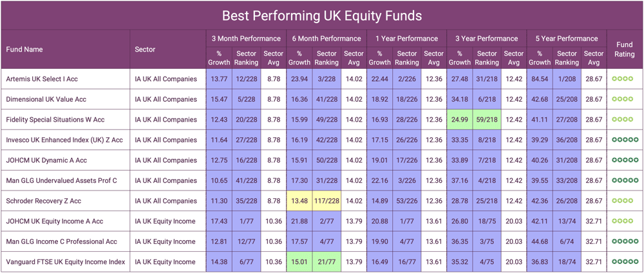Select the 1 Year Performance column header

[x=406, y=39]
